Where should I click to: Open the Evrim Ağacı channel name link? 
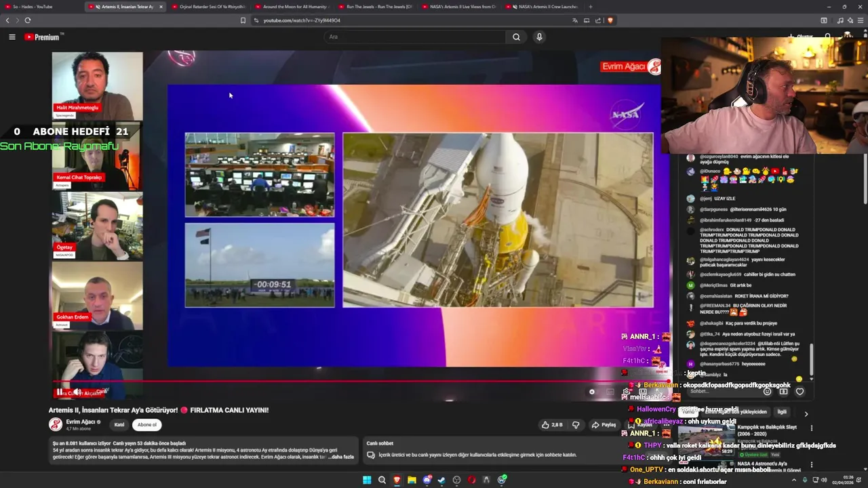tap(81, 422)
